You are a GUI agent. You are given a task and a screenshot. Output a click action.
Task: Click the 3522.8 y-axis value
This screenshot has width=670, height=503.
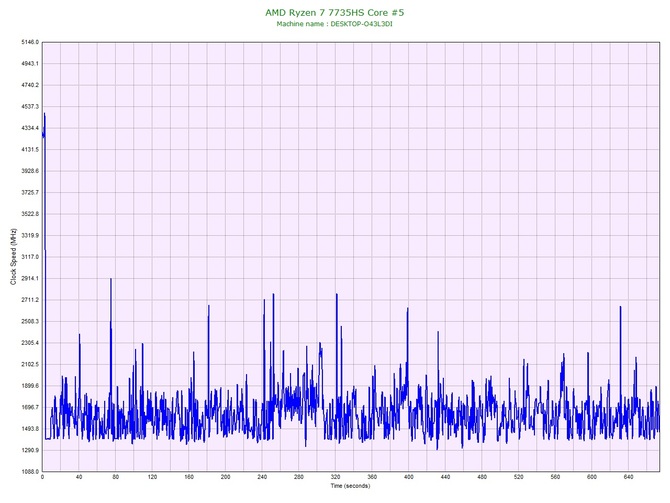point(30,214)
